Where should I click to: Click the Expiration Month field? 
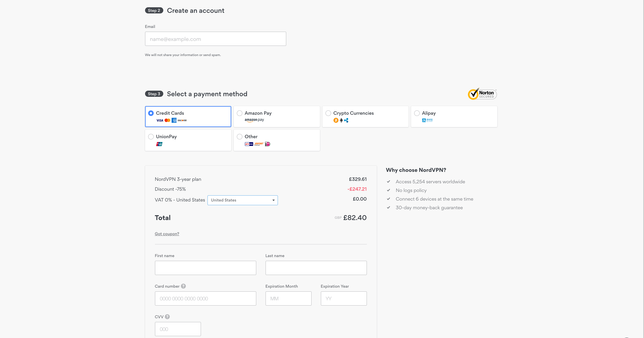coord(289,298)
